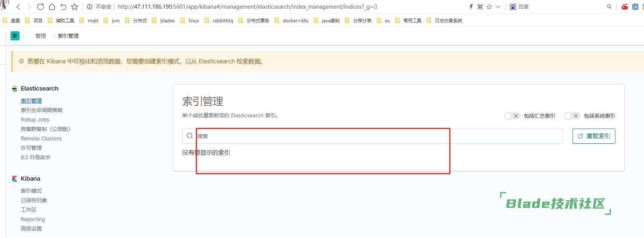Click the site info icon beside 不安全

tap(90, 7)
